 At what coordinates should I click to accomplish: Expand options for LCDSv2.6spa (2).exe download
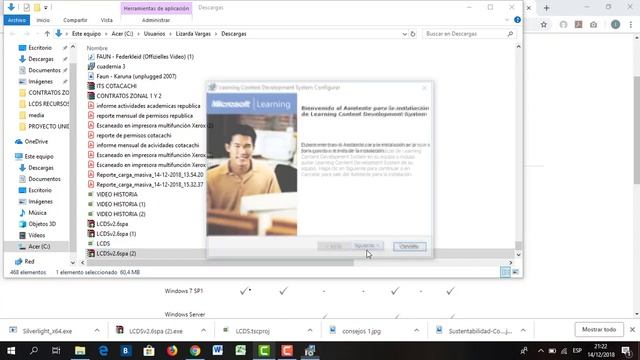tap(203, 331)
